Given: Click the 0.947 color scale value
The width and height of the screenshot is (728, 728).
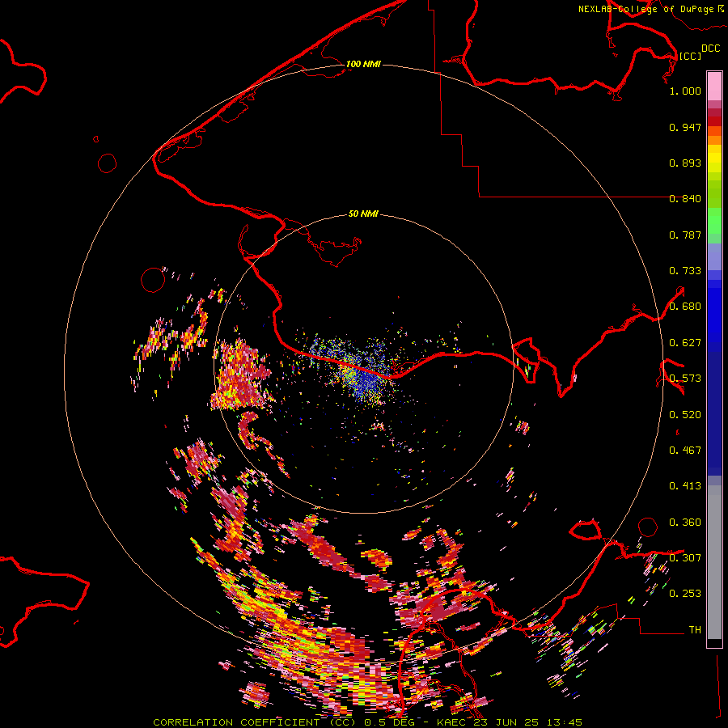Looking at the screenshot, I should (685, 127).
